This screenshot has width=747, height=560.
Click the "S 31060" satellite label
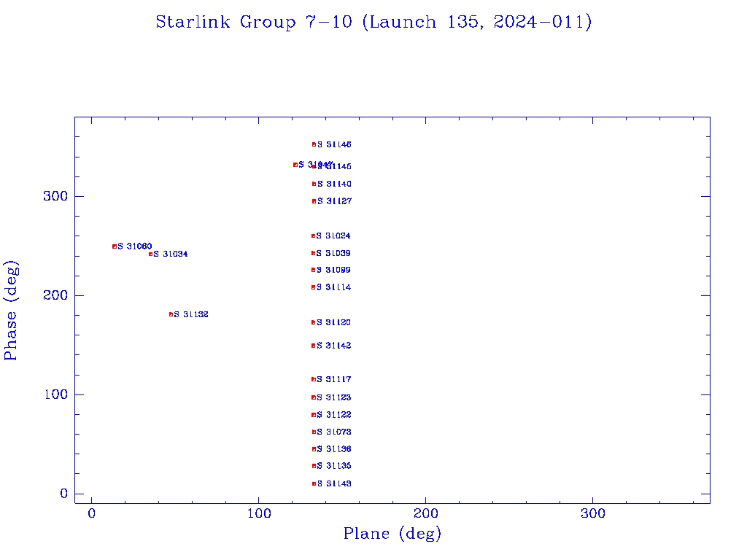click(x=135, y=246)
